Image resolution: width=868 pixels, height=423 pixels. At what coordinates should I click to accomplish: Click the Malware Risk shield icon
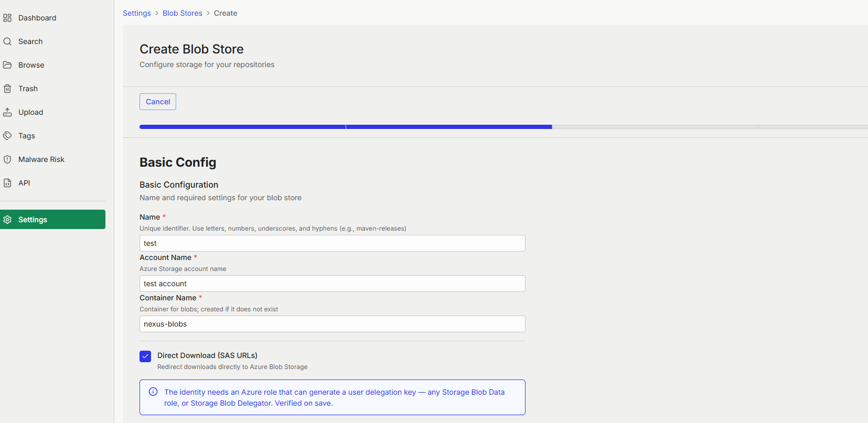(7, 159)
